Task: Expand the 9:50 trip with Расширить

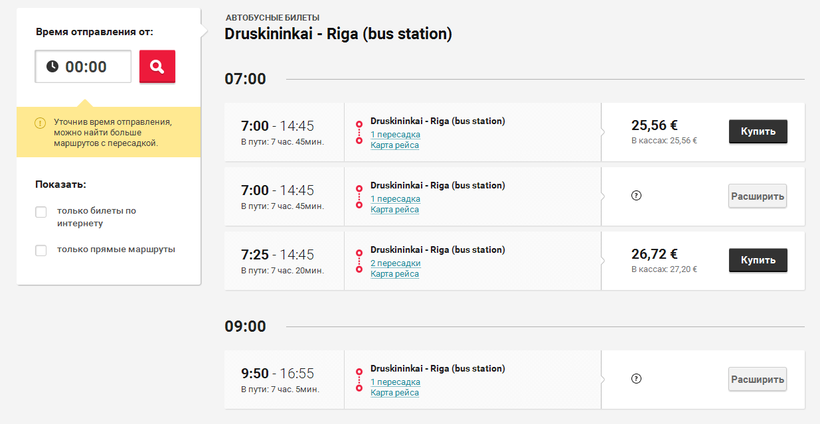Action: [757, 380]
